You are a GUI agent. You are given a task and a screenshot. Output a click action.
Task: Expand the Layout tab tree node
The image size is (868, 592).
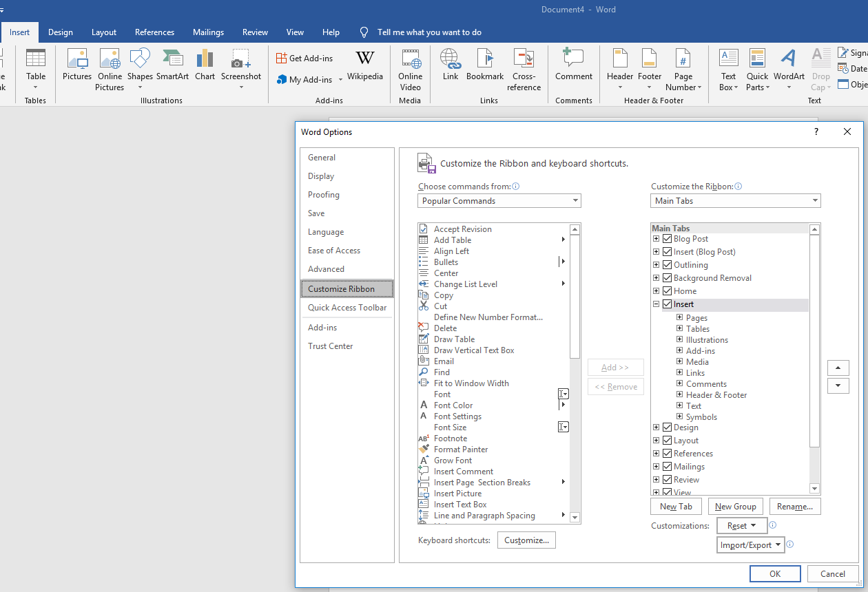click(x=657, y=441)
